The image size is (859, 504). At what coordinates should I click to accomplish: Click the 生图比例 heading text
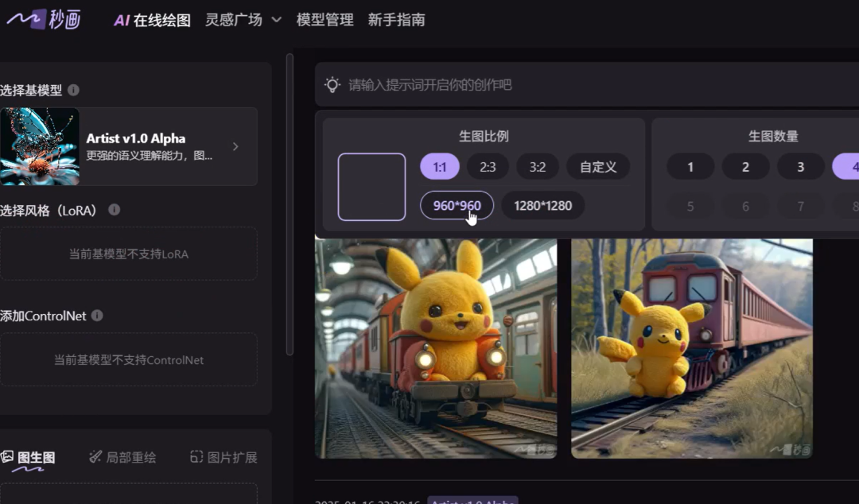click(484, 136)
